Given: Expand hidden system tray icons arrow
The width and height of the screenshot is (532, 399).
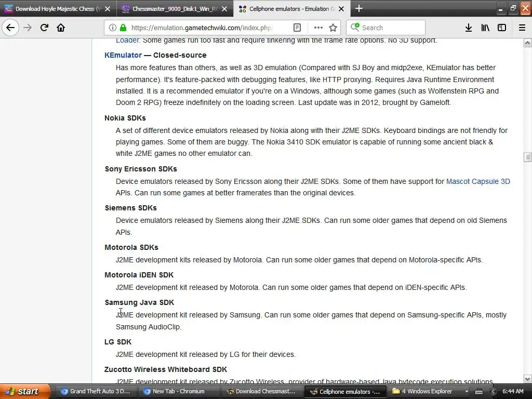Looking at the screenshot, I should (x=494, y=392).
